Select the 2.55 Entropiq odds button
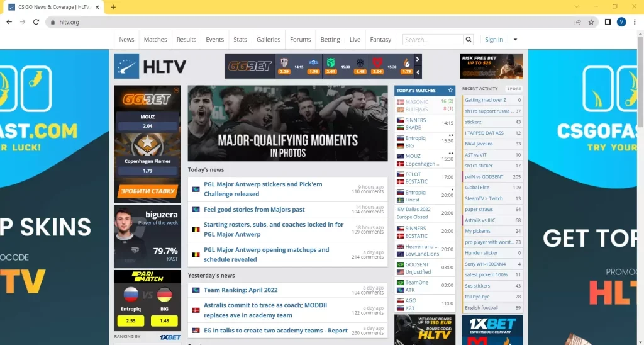The height and width of the screenshot is (345, 644). [131, 320]
